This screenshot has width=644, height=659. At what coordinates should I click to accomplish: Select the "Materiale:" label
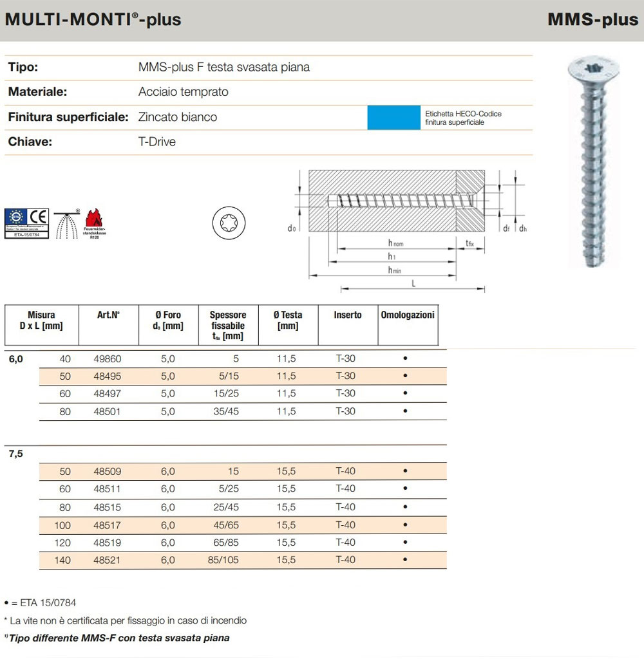[37, 91]
